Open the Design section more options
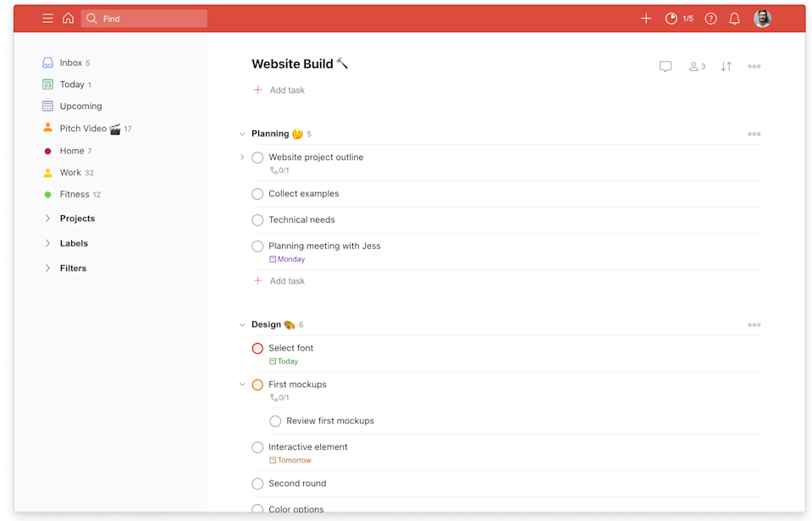The width and height of the screenshot is (812, 521). coord(754,325)
